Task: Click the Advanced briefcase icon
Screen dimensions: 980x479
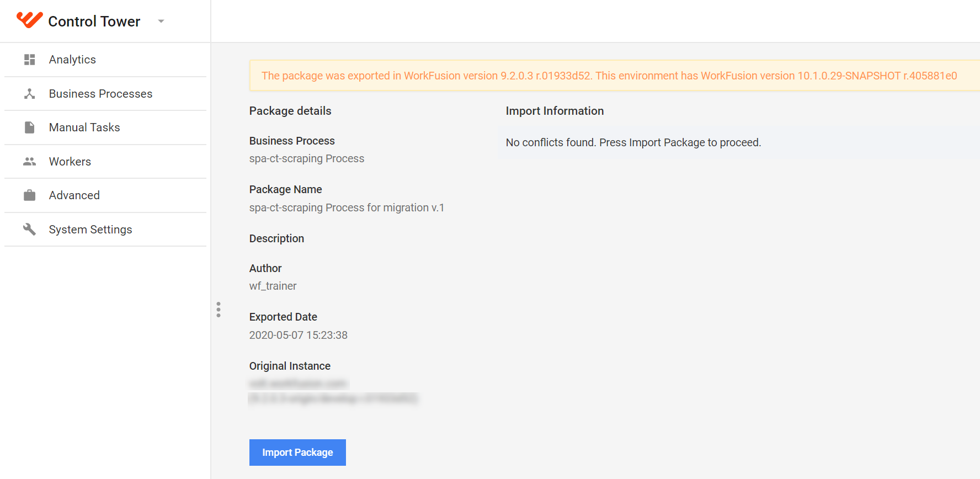Action: click(30, 195)
